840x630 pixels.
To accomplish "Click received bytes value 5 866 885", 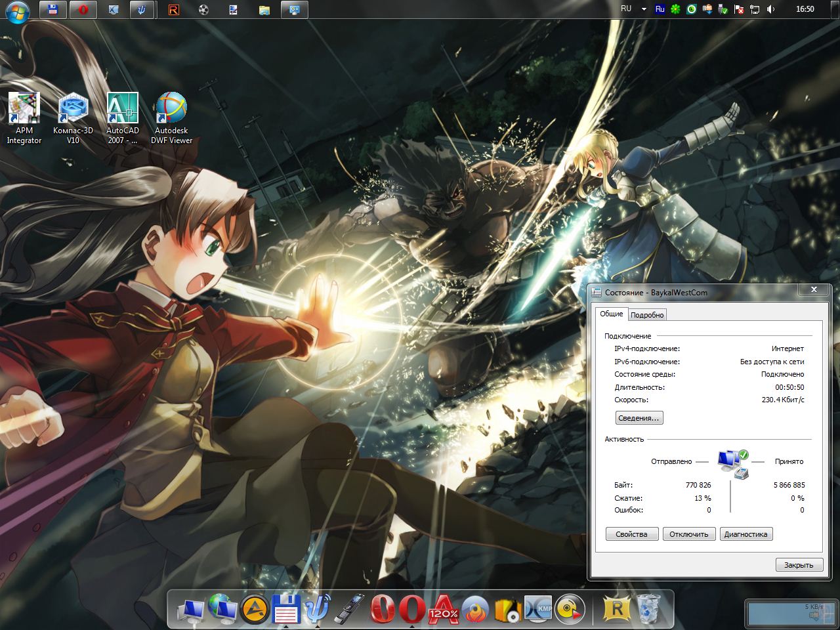I will (789, 485).
